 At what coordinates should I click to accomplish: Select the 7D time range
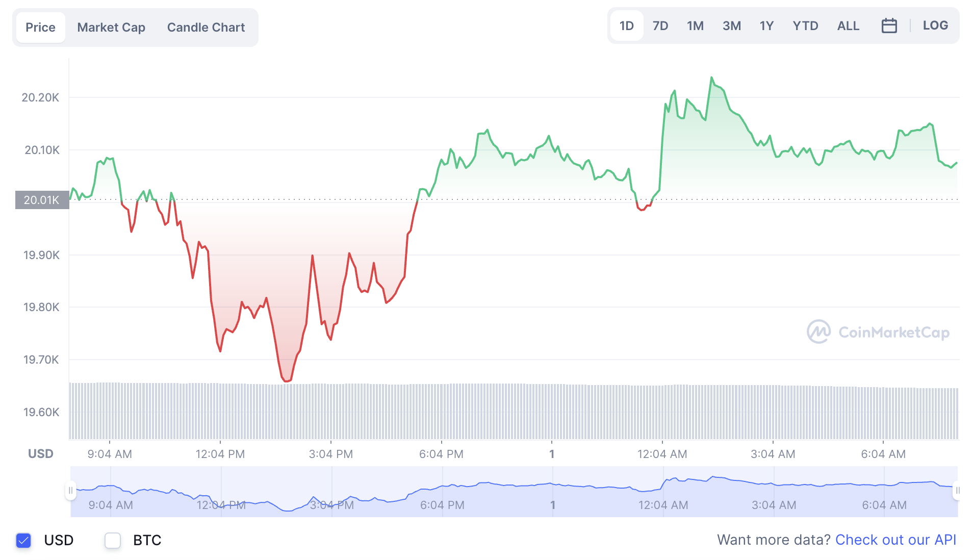point(660,26)
